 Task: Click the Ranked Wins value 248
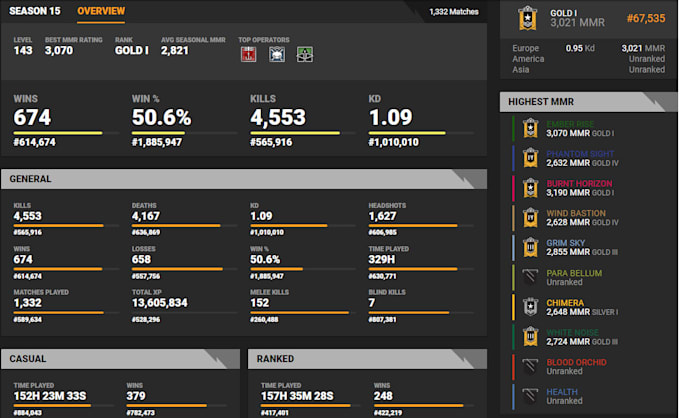pos(383,396)
